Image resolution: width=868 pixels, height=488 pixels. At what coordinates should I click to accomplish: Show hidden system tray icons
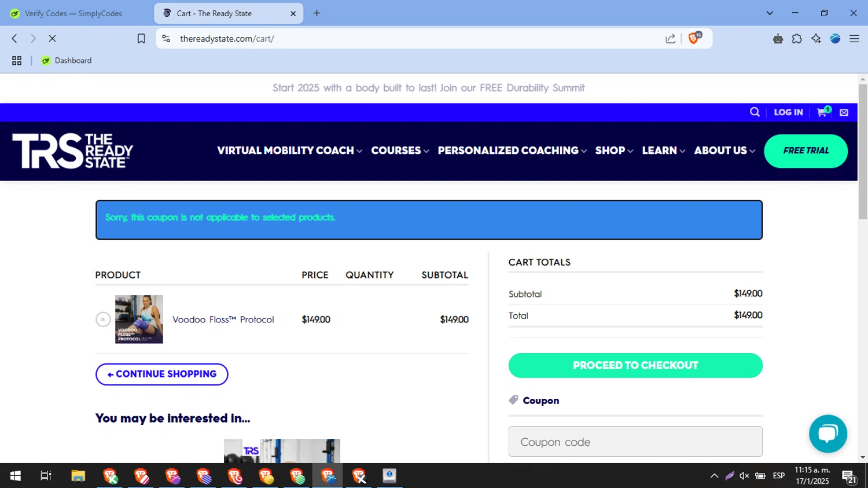(714, 476)
